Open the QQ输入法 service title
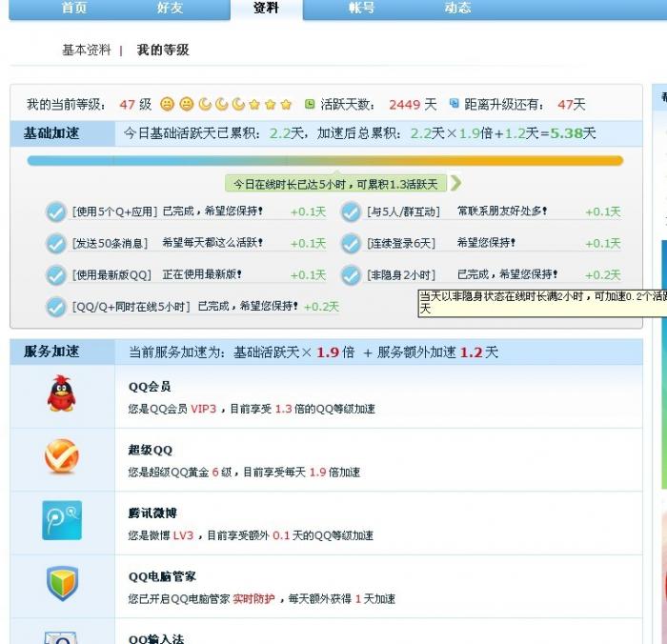Viewport: 667px width, 644px height. [156, 639]
